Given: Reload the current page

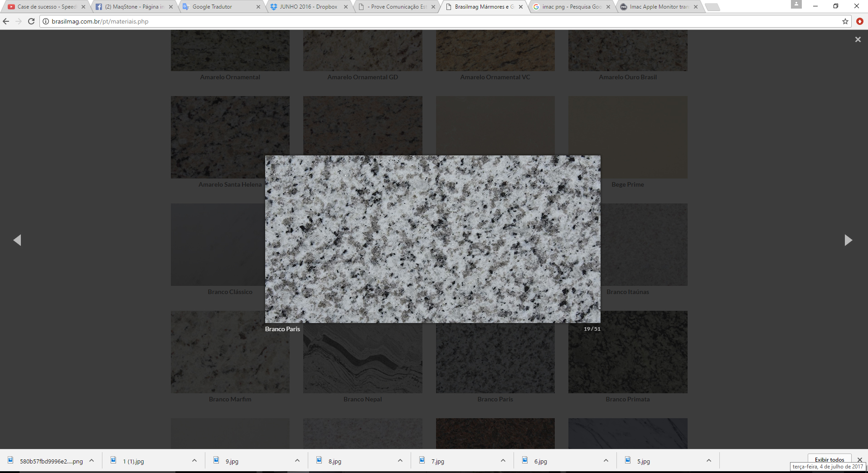Looking at the screenshot, I should click(31, 21).
